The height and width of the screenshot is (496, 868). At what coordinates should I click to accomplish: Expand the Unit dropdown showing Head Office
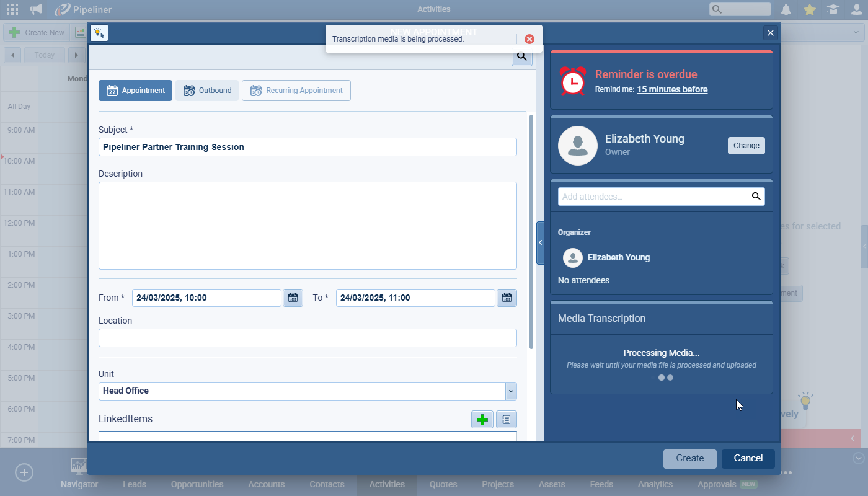pyautogui.click(x=511, y=391)
